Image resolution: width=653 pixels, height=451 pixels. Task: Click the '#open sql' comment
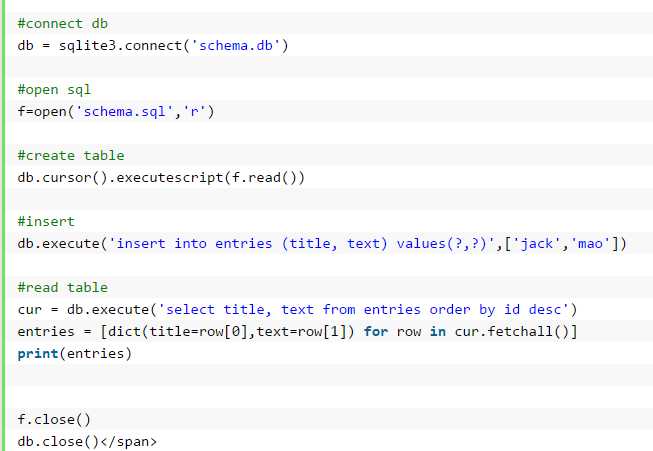click(x=54, y=90)
